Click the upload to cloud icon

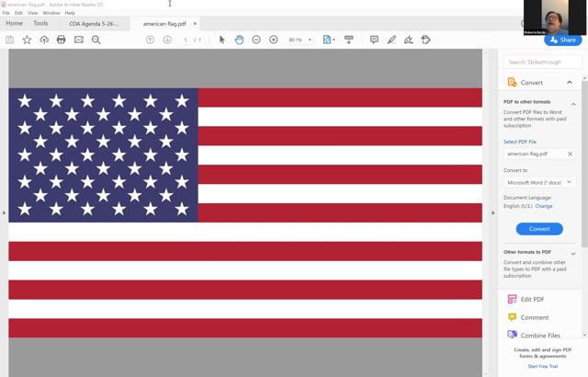[x=44, y=40]
